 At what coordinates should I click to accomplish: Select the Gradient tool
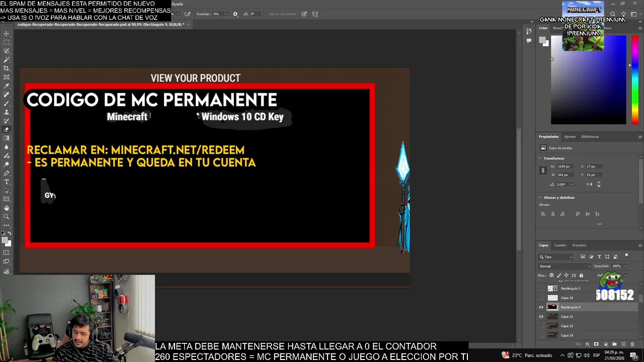click(x=7, y=138)
